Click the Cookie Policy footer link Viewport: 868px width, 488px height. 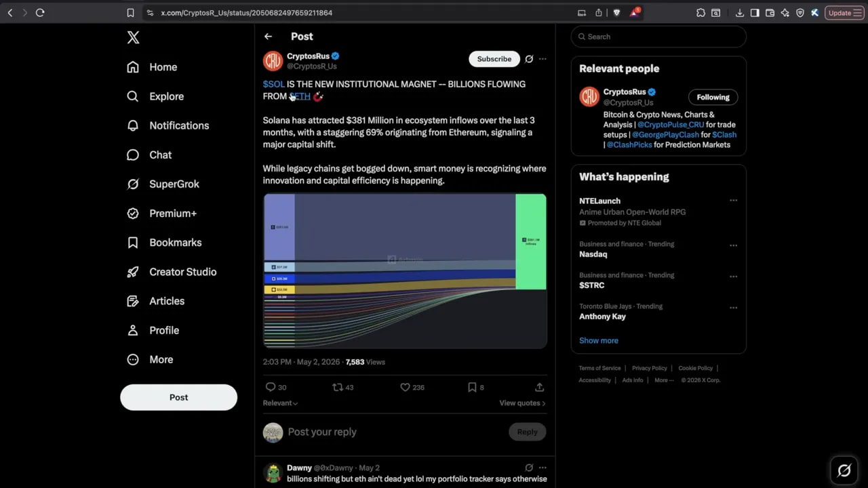pos(696,368)
